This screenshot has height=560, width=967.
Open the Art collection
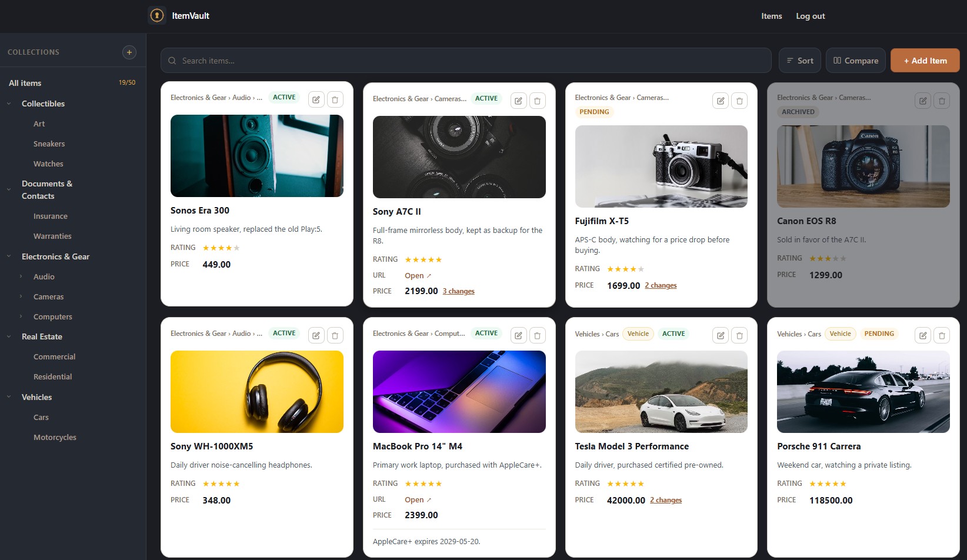click(39, 124)
